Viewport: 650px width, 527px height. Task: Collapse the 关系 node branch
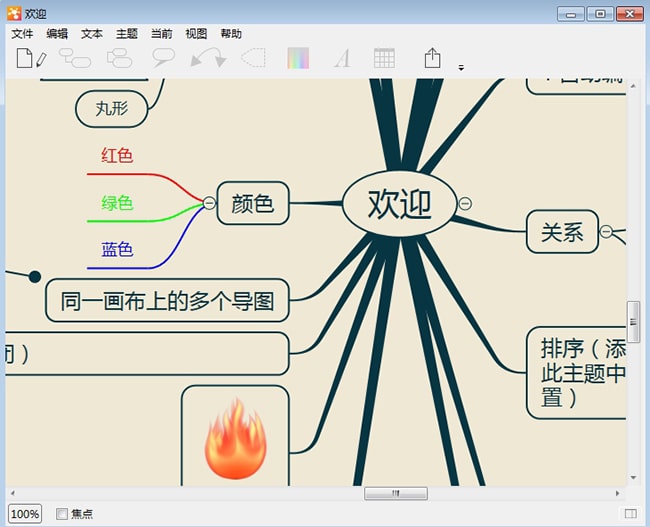(x=606, y=232)
